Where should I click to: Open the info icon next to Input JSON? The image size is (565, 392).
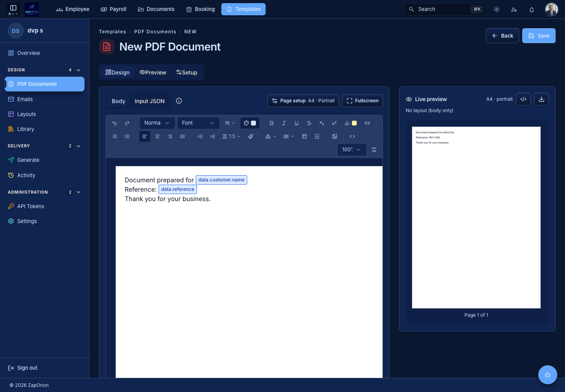pos(179,101)
